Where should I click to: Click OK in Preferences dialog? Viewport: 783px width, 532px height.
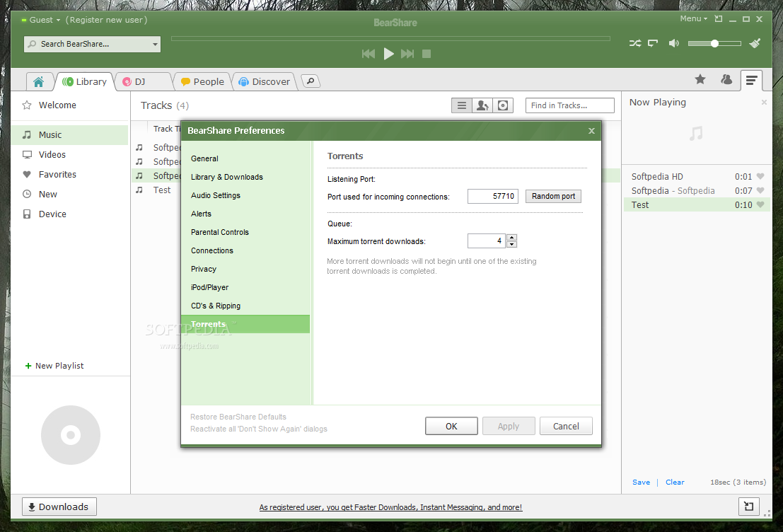[451, 426]
